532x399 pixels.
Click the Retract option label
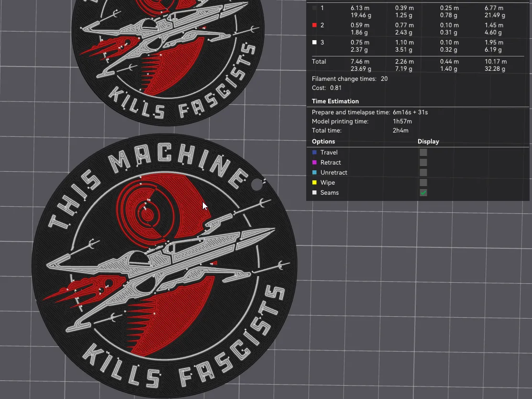pyautogui.click(x=331, y=163)
